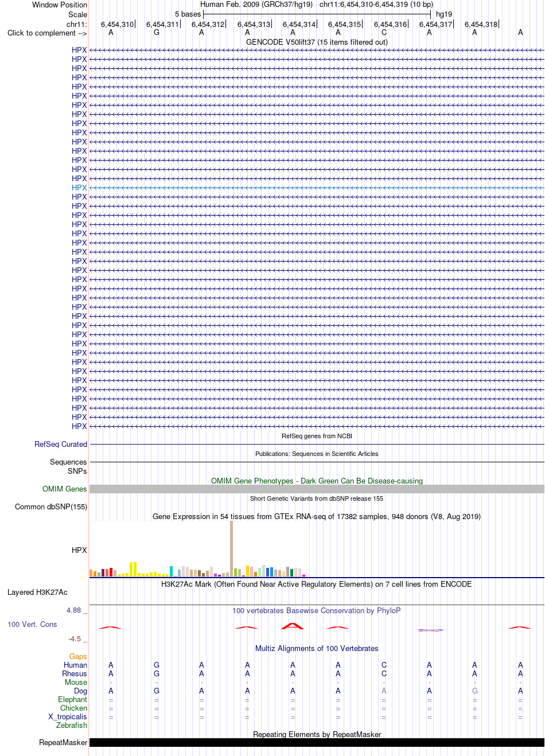This screenshot has height=756, width=545.
Task: Click the Mouse alignment row label
Action: pos(76,682)
